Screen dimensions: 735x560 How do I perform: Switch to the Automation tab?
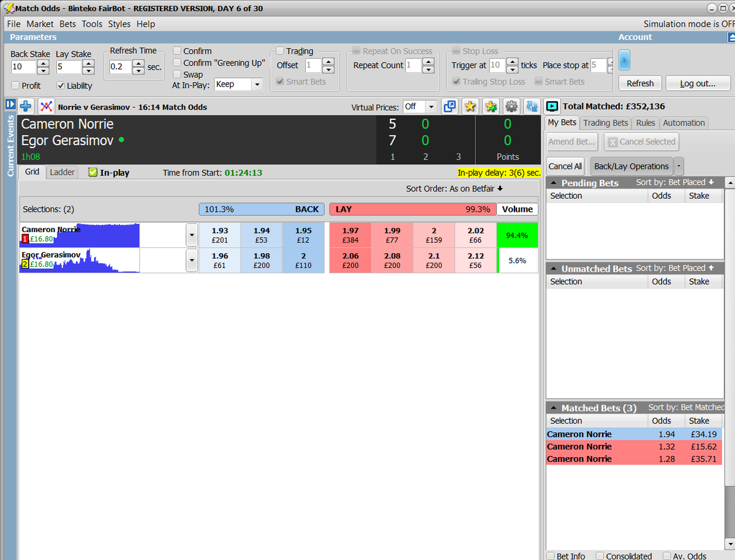tap(684, 123)
